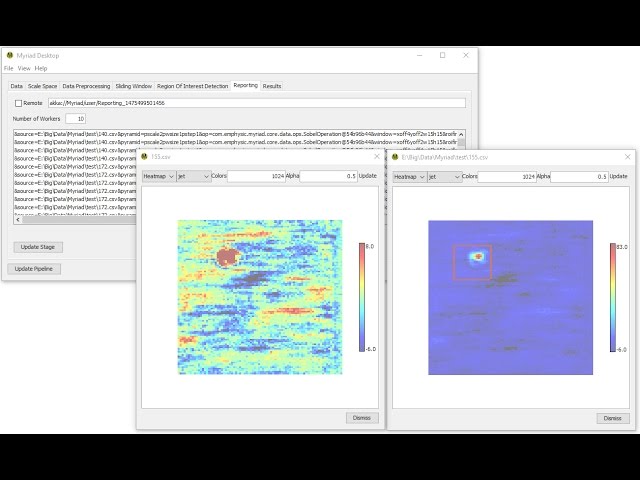Screen dimensions: 640x480
Task: Click the scroll-up arrow of the source list
Action: [x=461, y=134]
